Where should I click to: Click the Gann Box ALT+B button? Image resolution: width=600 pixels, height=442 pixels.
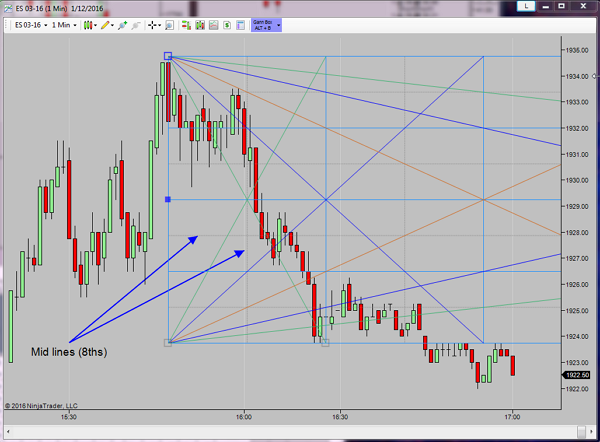coord(263,25)
